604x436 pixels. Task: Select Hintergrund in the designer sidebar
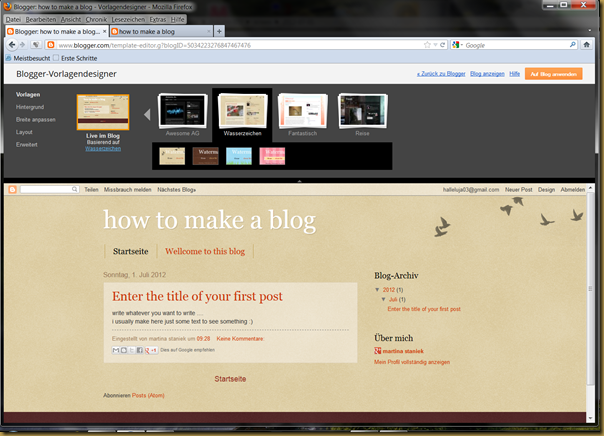click(x=30, y=107)
